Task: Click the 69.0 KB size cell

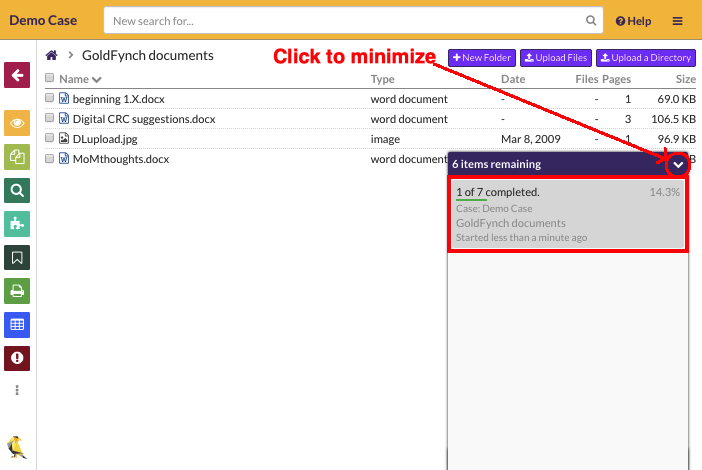Action: (676, 99)
